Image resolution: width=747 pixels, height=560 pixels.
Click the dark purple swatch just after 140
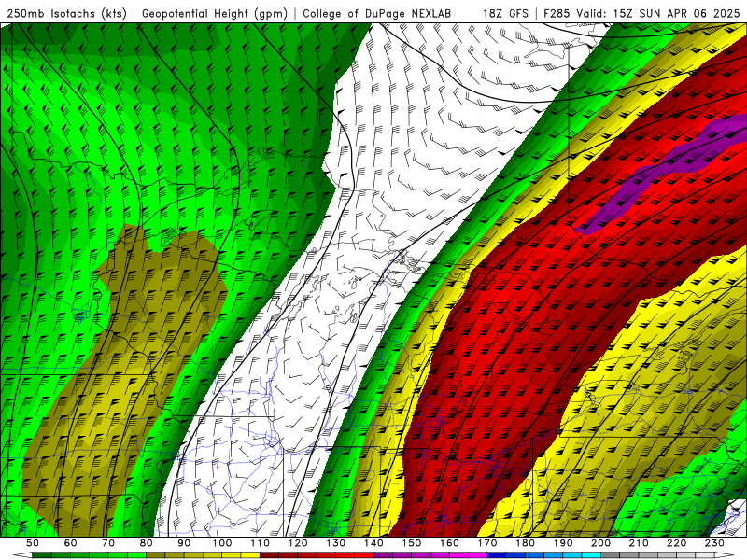coord(383,554)
